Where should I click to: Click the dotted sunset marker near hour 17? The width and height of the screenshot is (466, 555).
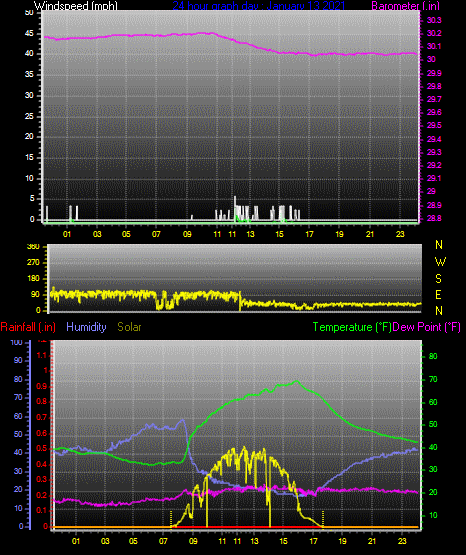(x=323, y=519)
